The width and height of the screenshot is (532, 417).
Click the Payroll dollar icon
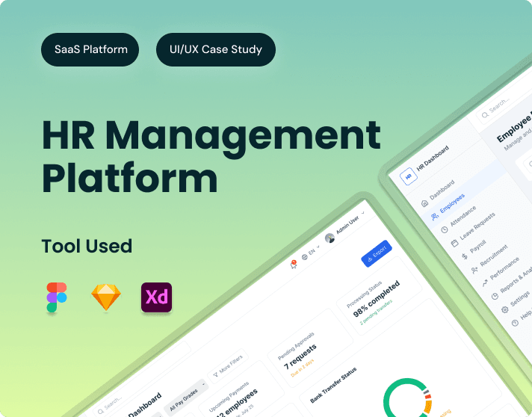(x=464, y=256)
